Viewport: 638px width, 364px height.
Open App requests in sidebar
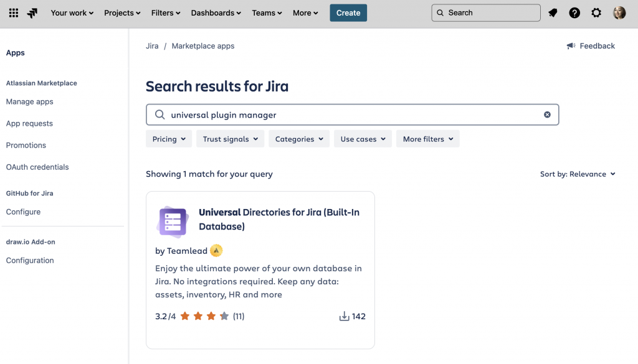click(29, 123)
